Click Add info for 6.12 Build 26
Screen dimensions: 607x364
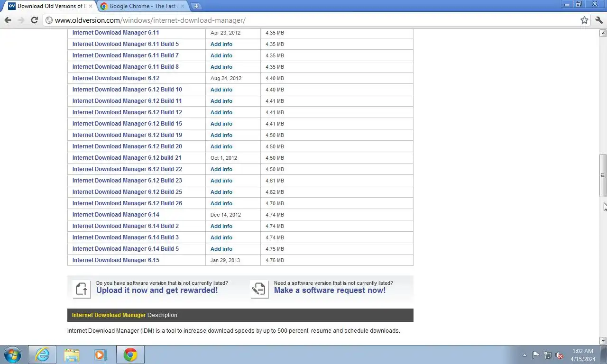[221, 203]
